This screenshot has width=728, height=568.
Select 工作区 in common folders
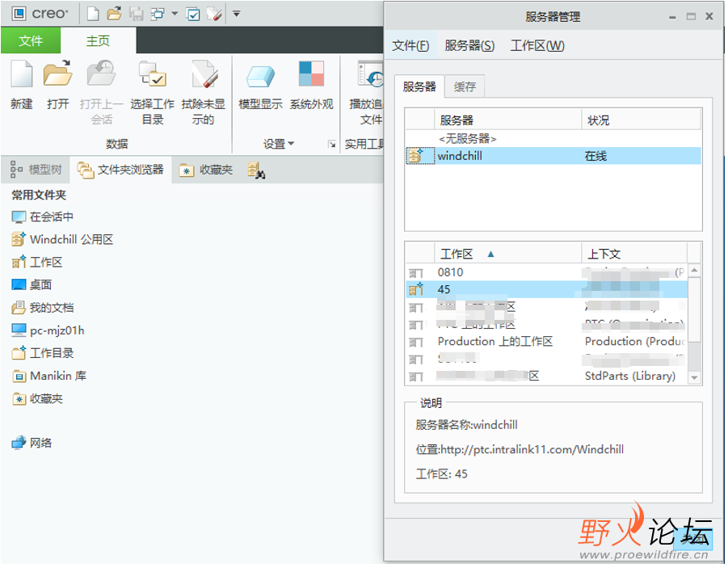point(36,263)
